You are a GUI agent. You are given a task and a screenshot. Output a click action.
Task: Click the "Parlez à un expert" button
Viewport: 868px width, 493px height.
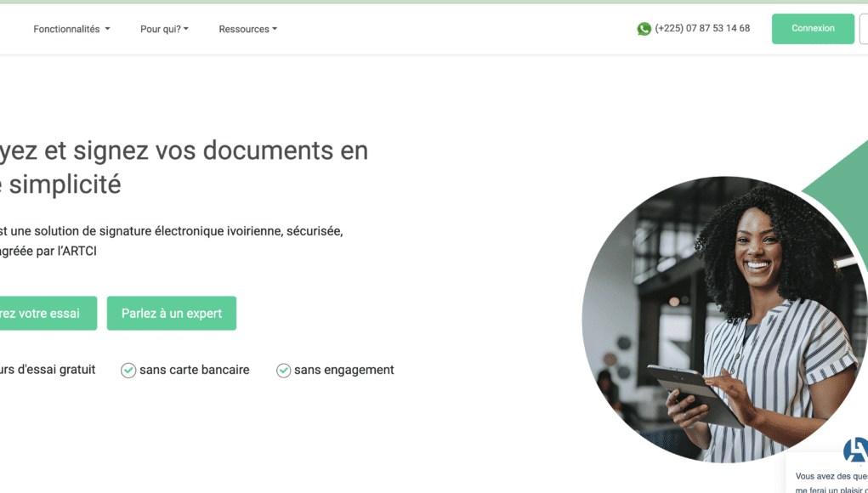(171, 313)
